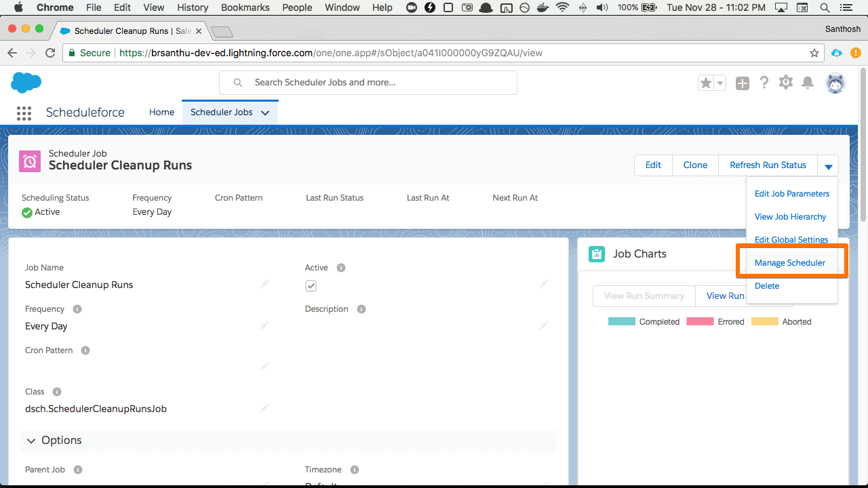Select Manage Scheduler menu item

[x=789, y=263]
